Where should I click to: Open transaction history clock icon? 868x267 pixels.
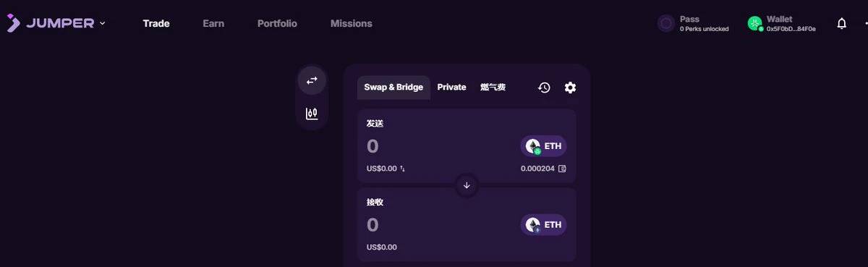[x=544, y=88]
